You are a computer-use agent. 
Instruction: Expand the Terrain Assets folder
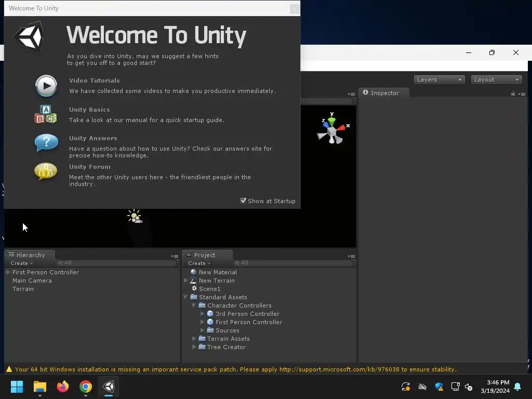194,339
